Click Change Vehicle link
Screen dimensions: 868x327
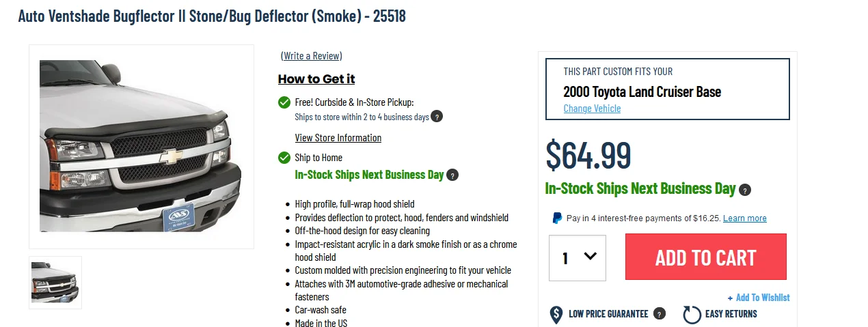(x=592, y=109)
